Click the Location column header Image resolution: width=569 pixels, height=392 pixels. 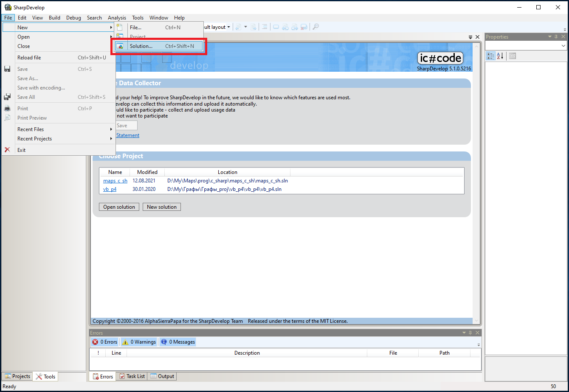228,172
